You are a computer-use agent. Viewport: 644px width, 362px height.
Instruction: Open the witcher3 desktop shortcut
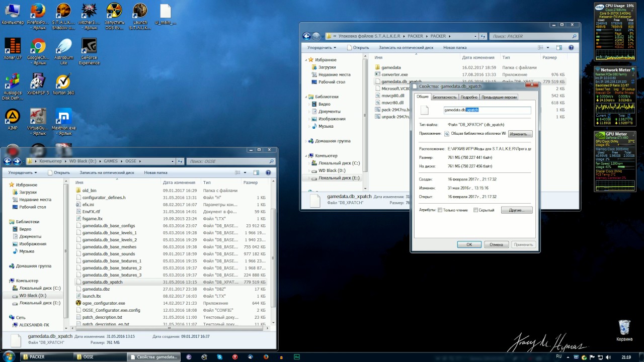tap(89, 16)
